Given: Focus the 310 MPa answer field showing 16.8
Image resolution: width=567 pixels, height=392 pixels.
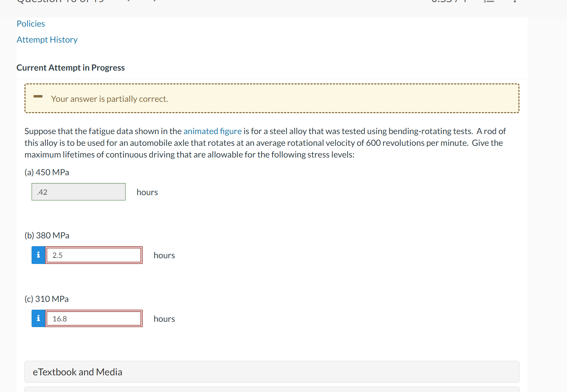Looking at the screenshot, I should click(94, 319).
